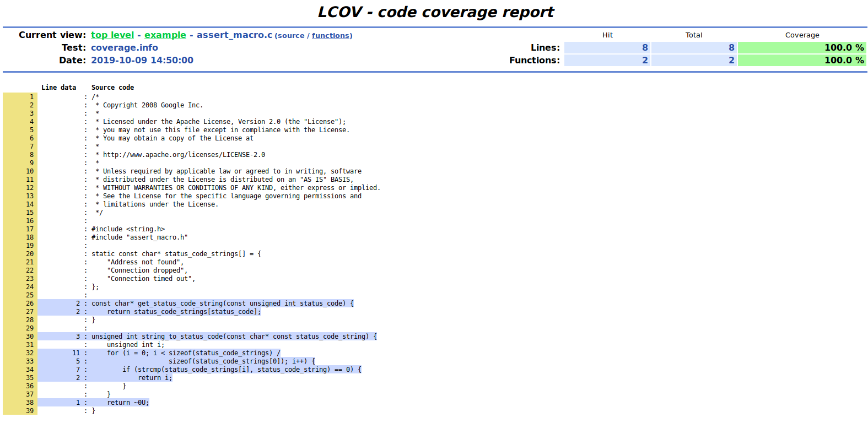Click the 'for (i = 0;' loop line
The height and width of the screenshot is (423, 868).
(x=193, y=353)
